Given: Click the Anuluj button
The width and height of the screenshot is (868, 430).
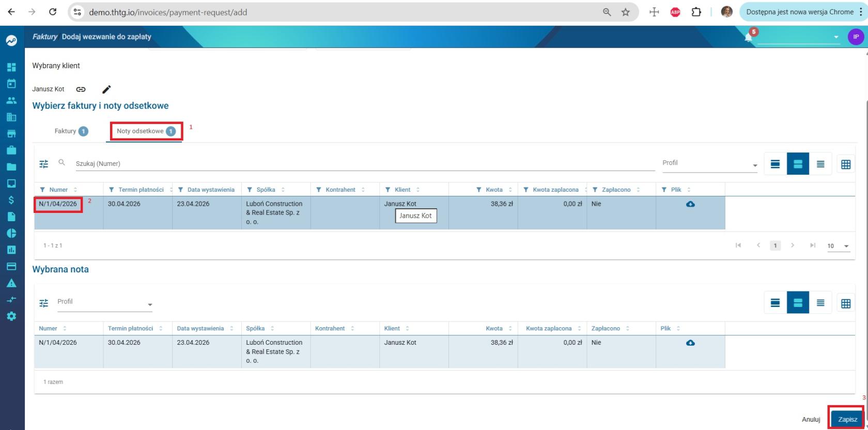Looking at the screenshot, I should coord(811,419).
